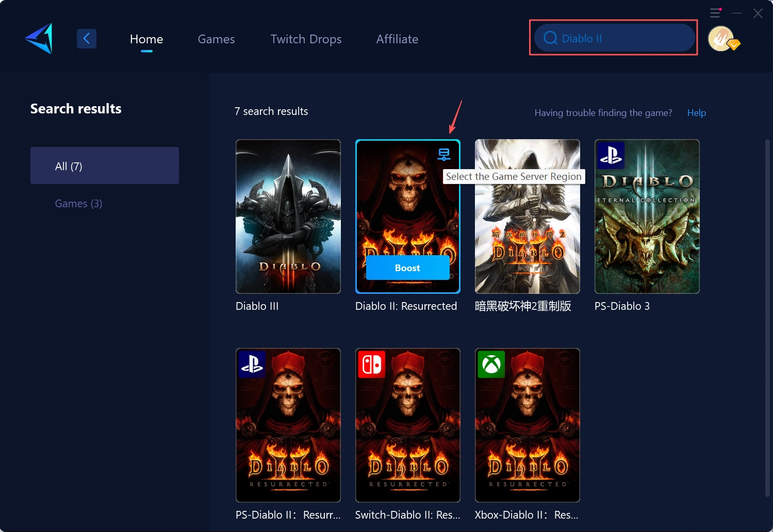Click the Xbox icon on cover
Image resolution: width=773 pixels, height=532 pixels.
tap(491, 364)
